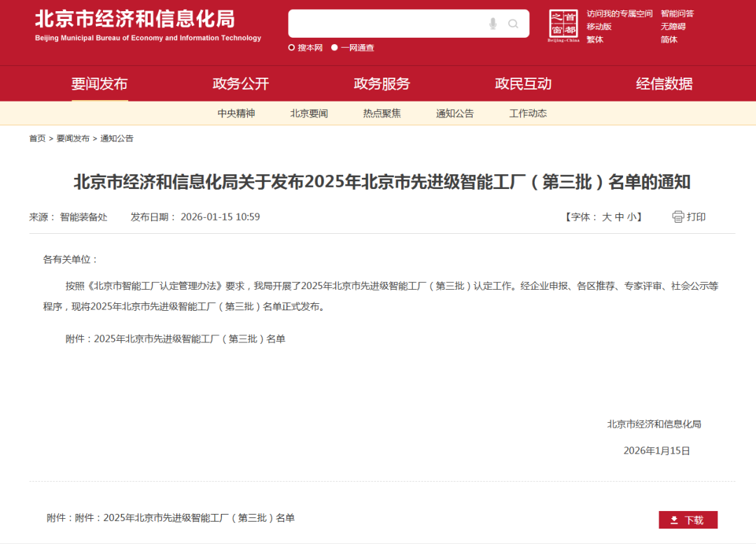
Task: Click the Beijing-China capital window logo
Action: 563,26
